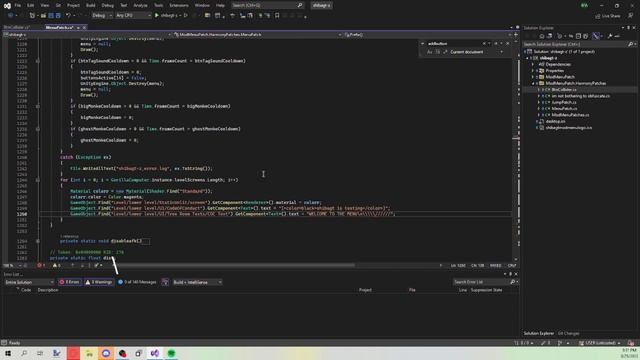Open the Edit menu
This screenshot has height=360, width=640.
tap(31, 5)
